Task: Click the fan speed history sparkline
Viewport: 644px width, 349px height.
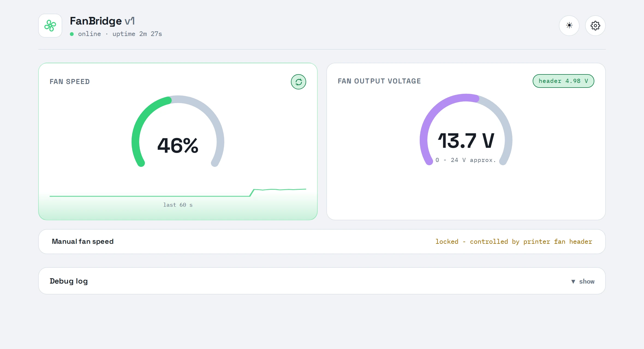Action: 178,192
